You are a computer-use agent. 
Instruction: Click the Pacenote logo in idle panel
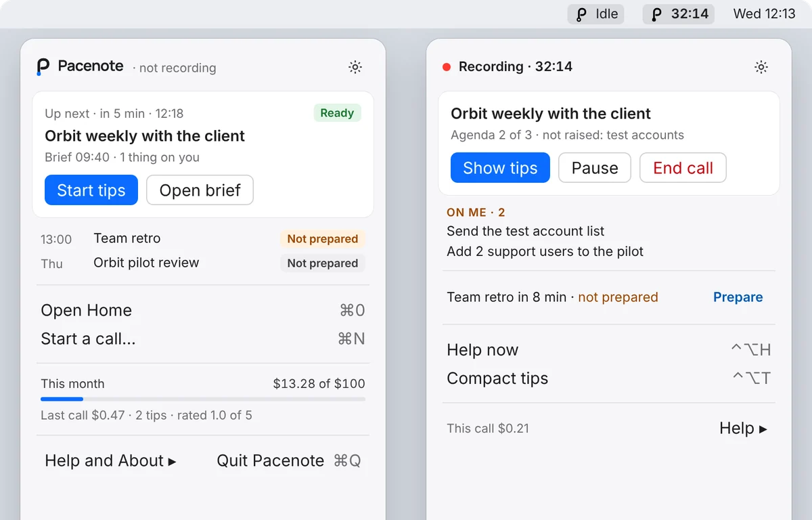coord(43,66)
